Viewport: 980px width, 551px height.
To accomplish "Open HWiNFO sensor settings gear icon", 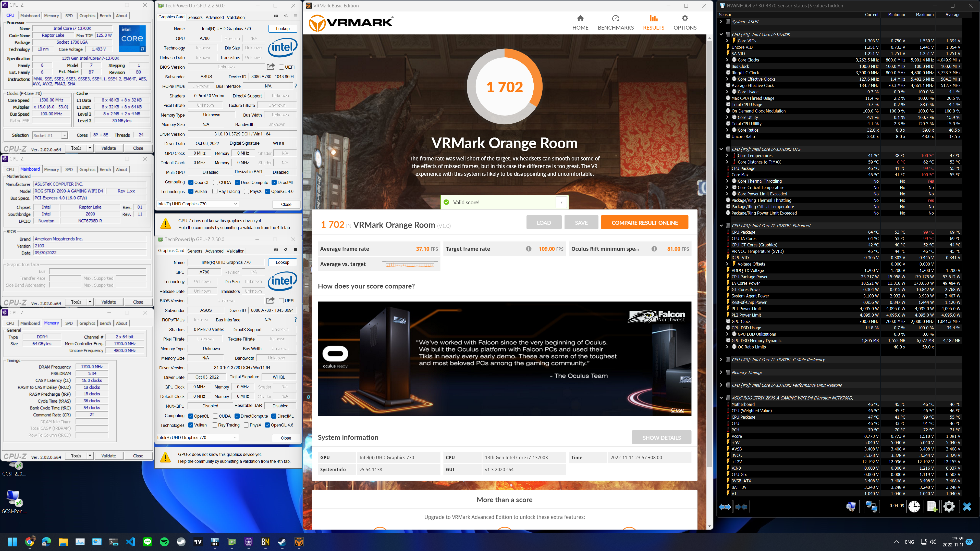I will coord(949,507).
